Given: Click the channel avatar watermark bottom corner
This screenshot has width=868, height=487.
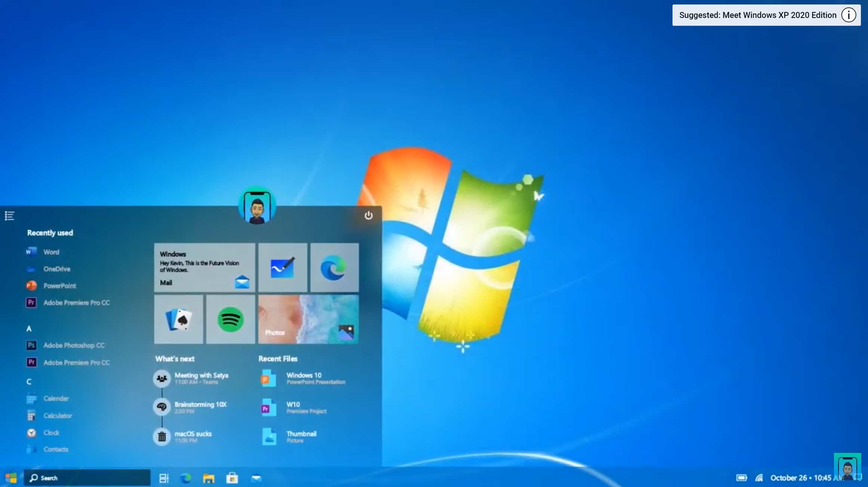Looking at the screenshot, I should [x=847, y=467].
